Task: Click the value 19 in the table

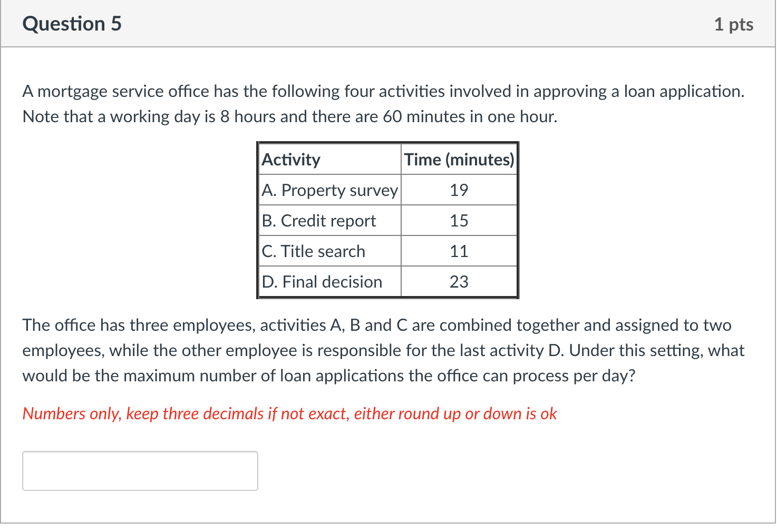Action: (x=459, y=190)
